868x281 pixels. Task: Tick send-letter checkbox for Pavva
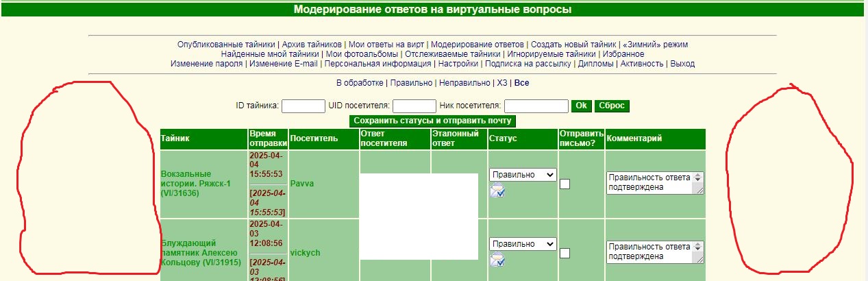565,184
